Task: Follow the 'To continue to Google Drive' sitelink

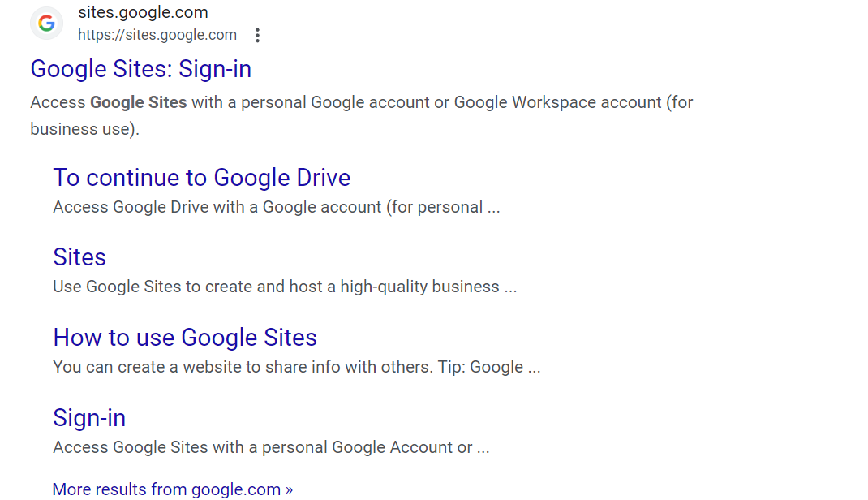Action: point(201,177)
